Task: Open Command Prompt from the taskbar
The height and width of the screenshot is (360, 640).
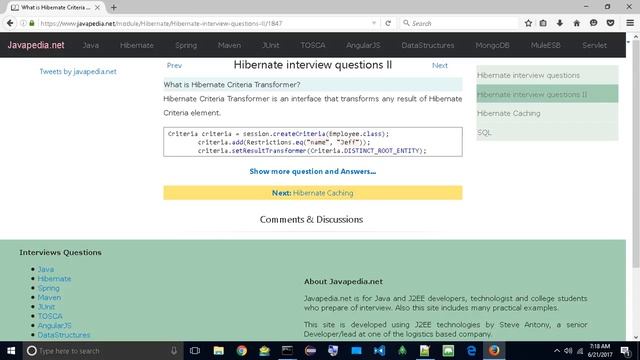Action: 287,351
